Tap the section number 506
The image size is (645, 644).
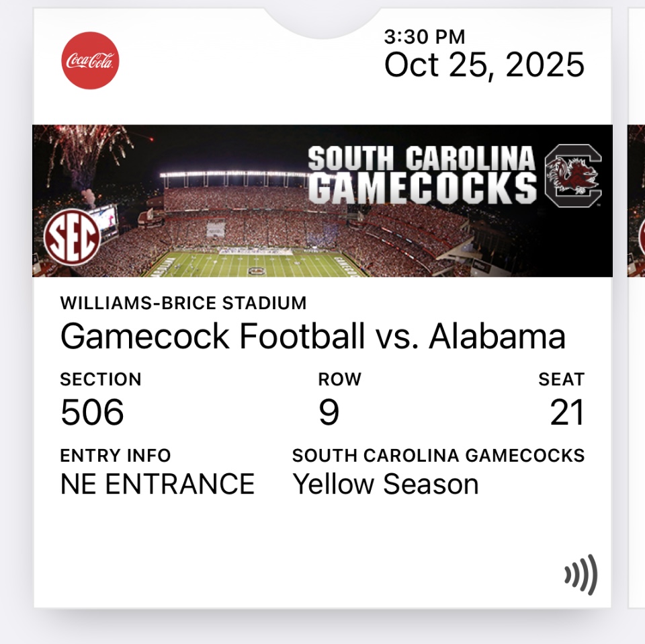(x=92, y=413)
